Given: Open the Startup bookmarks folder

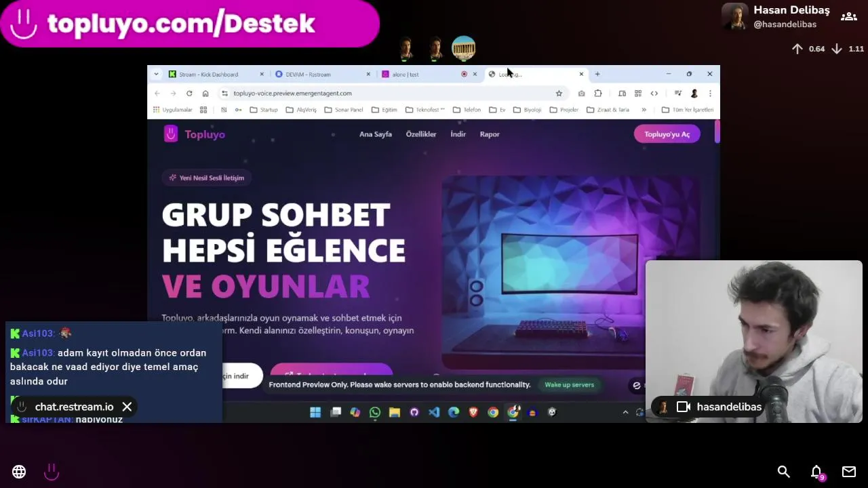Looking at the screenshot, I should (x=264, y=110).
